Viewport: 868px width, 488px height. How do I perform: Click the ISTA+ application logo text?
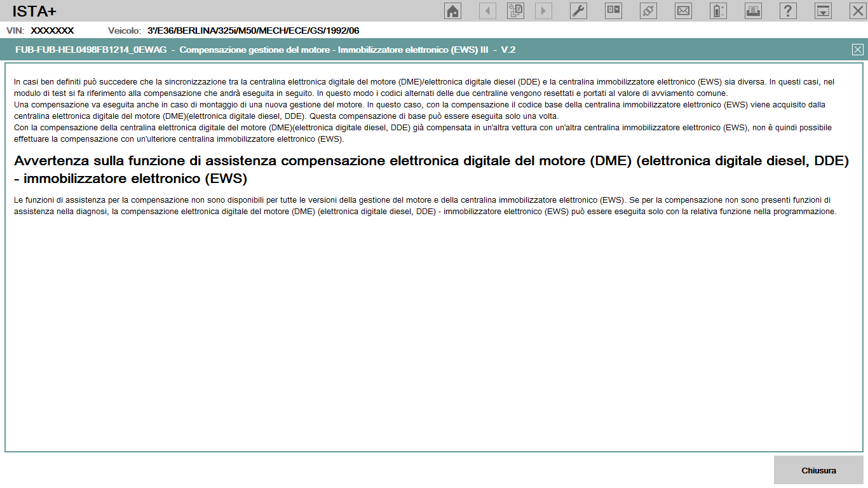click(x=34, y=11)
